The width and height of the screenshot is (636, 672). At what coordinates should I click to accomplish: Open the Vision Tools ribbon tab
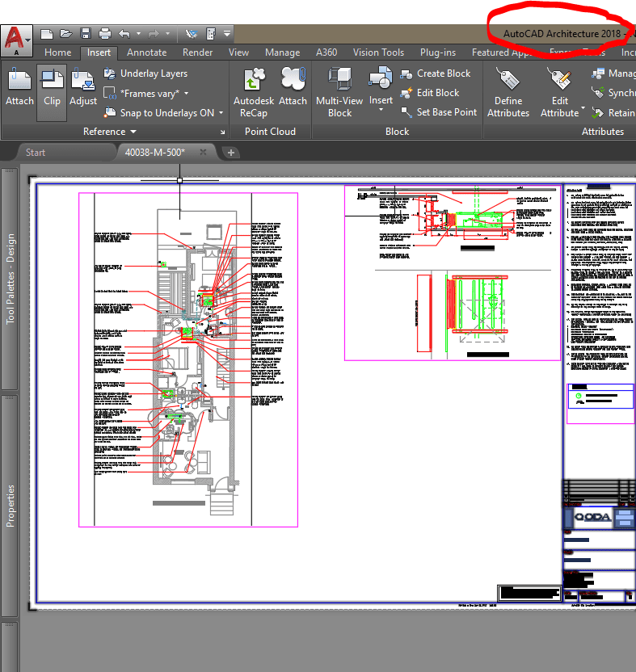pos(378,52)
